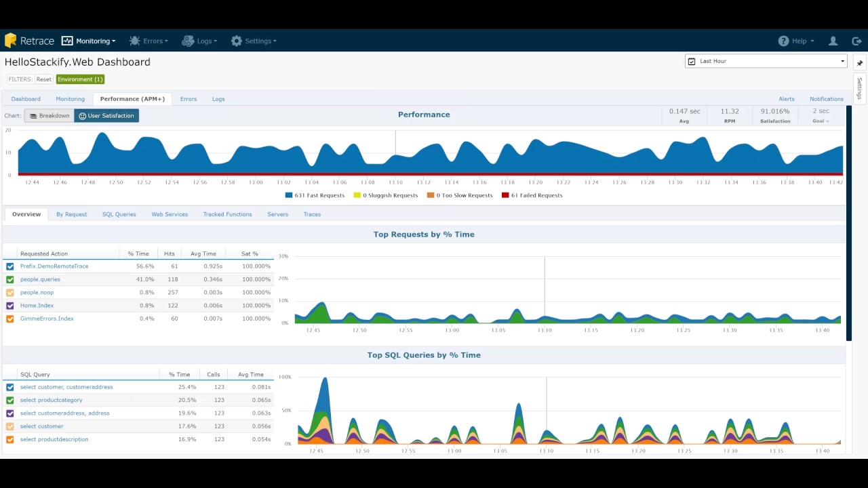Click the Settings gear icon in navbar
The height and width of the screenshot is (488, 868).
(x=236, y=41)
